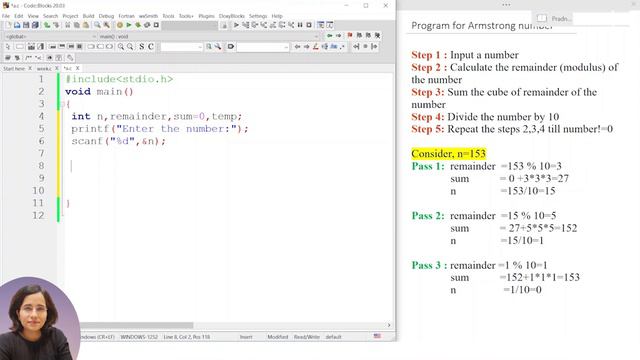Image resolution: width=640 pixels, height=360 pixels.
Task: Open the wxSmith menu
Action: 148,16
